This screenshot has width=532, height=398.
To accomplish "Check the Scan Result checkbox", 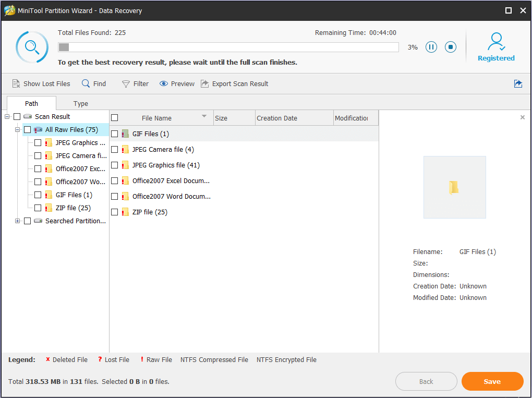I will (17, 117).
